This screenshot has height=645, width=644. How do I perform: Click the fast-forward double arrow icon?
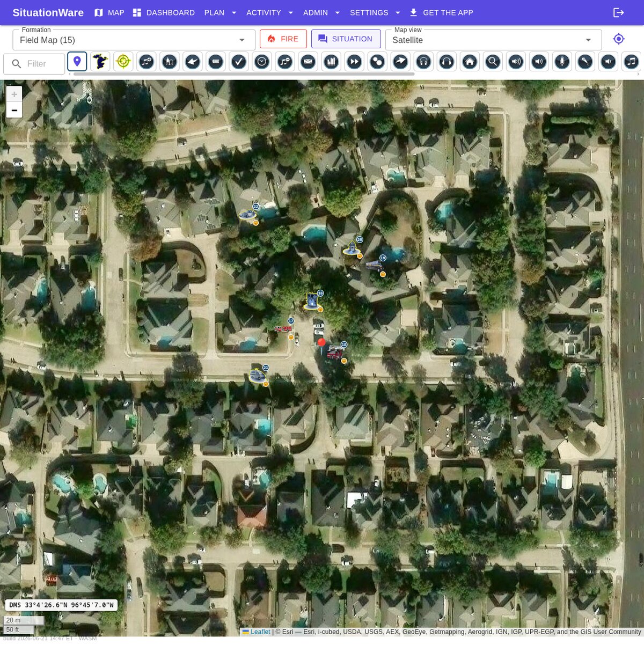pyautogui.click(x=354, y=62)
